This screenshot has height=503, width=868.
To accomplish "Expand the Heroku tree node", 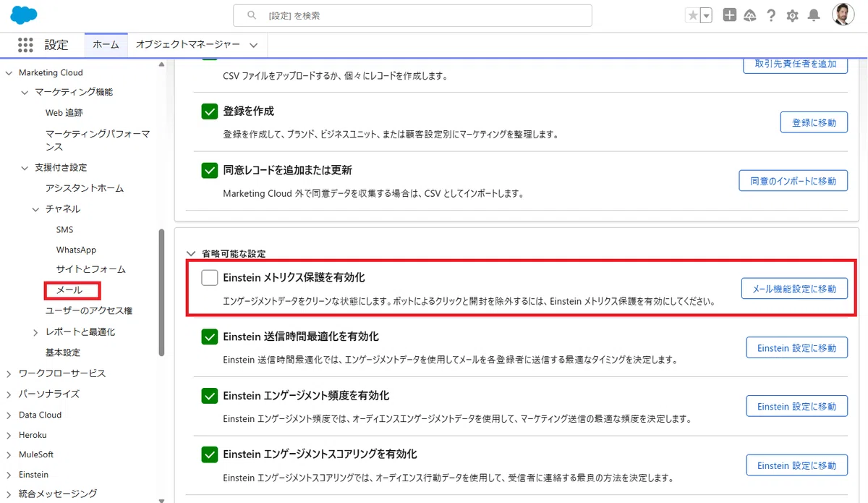I will pos(9,435).
